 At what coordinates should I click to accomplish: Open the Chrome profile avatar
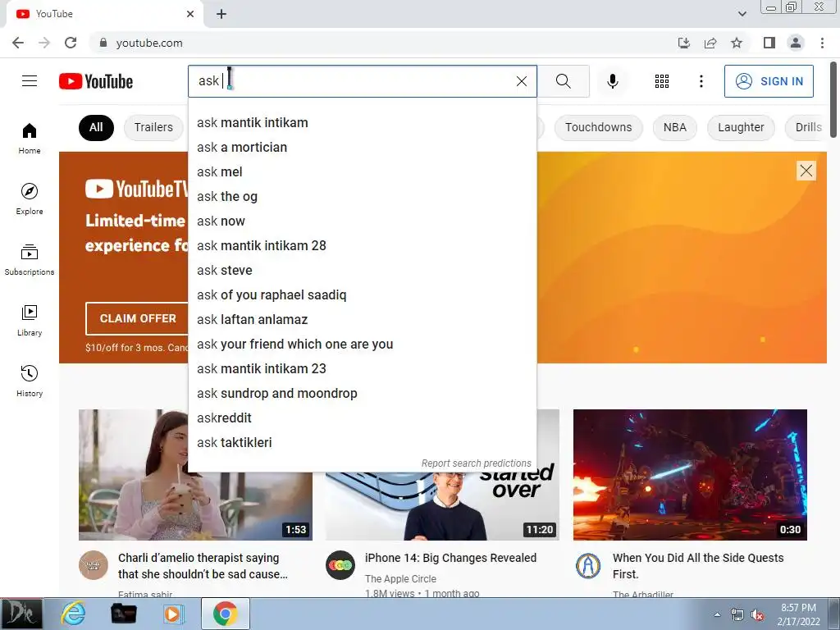796,43
